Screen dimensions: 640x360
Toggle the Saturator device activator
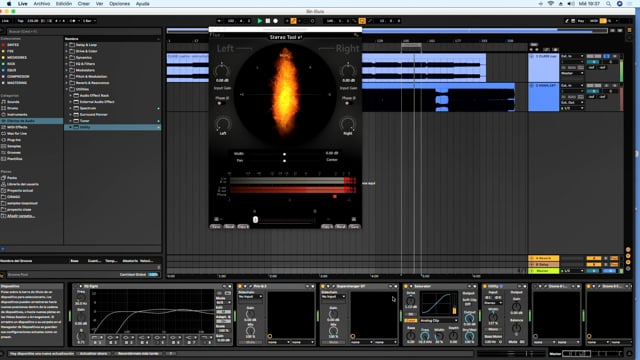(x=406, y=286)
